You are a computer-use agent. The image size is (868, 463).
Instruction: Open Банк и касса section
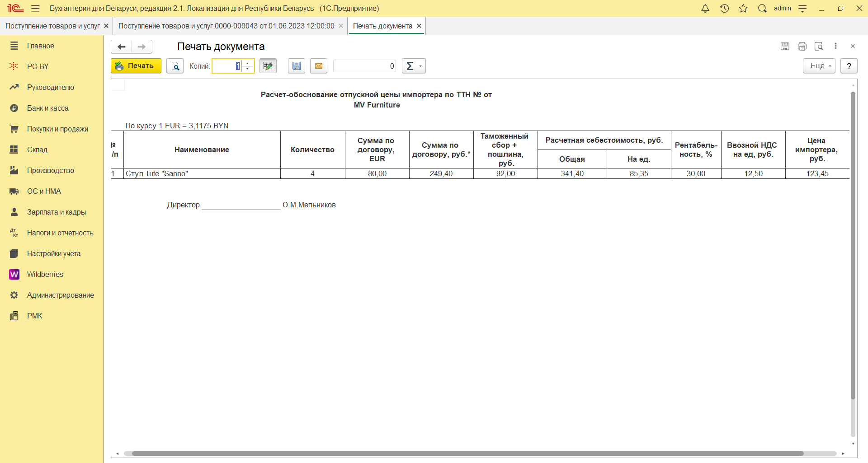[47, 108]
